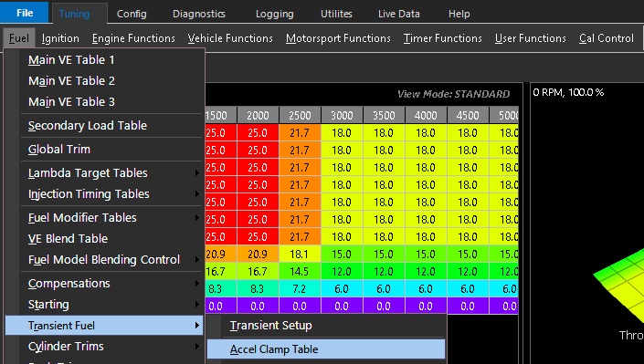
Task: Open the Ignition menu
Action: (x=60, y=38)
